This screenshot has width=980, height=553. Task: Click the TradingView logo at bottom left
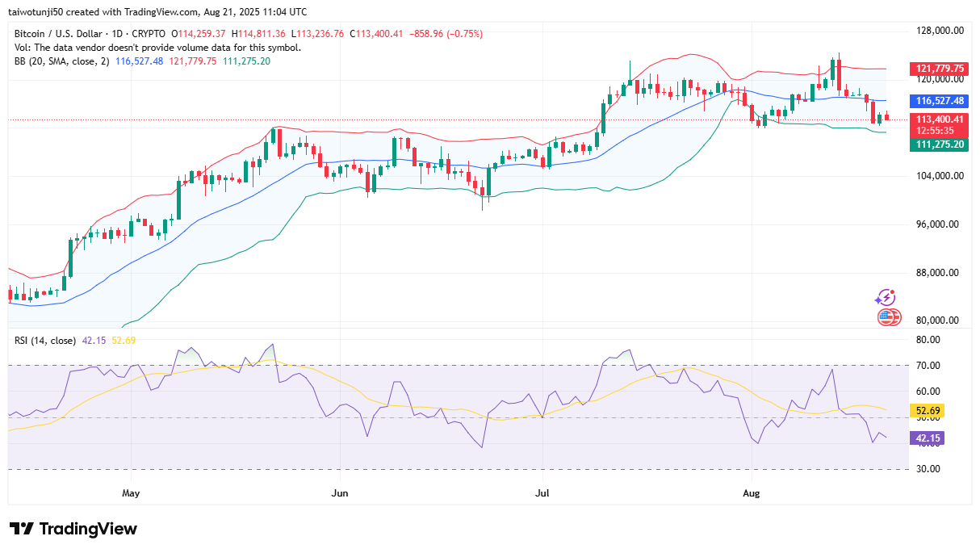click(73, 529)
